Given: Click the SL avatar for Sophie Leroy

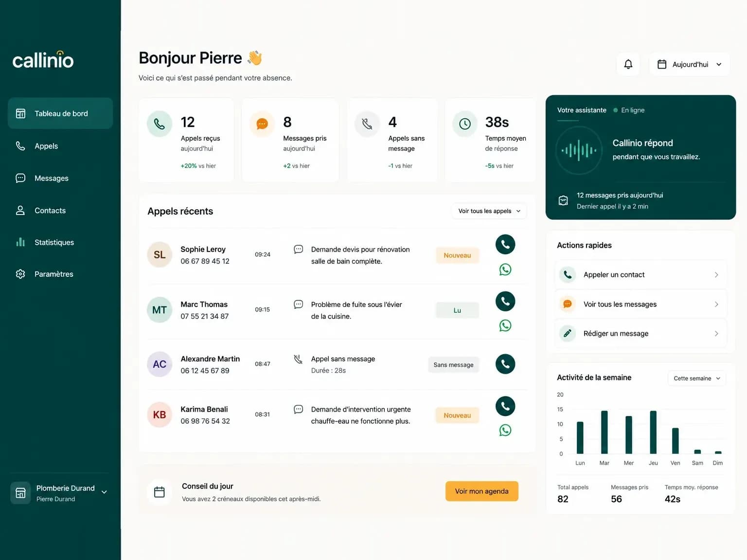Looking at the screenshot, I should pyautogui.click(x=160, y=254).
